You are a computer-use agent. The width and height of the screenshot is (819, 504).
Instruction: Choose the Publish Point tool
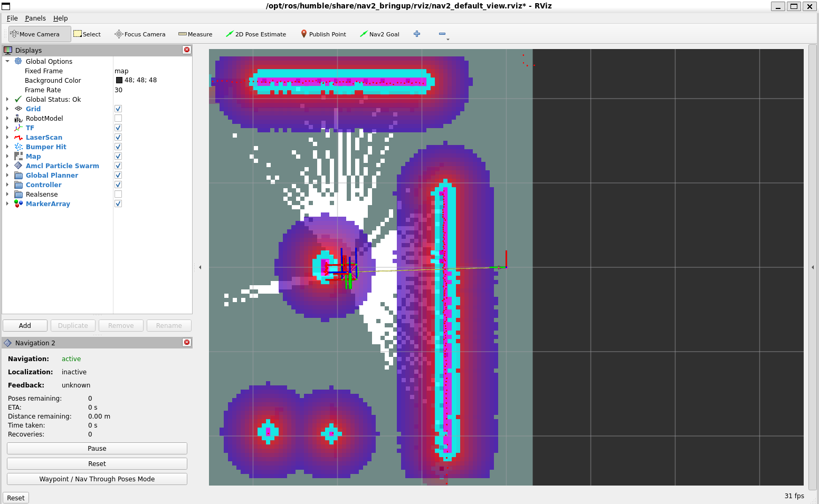click(323, 34)
